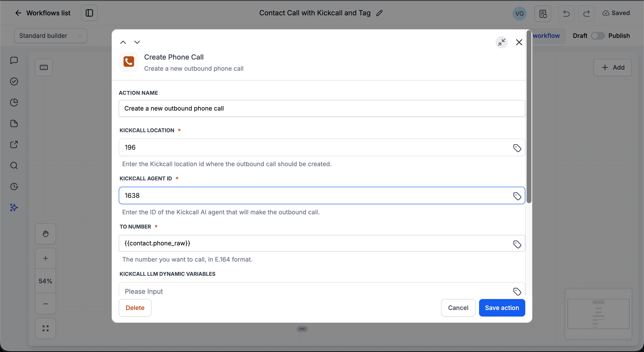Click the canvas minimap thumbnail

[598, 314]
